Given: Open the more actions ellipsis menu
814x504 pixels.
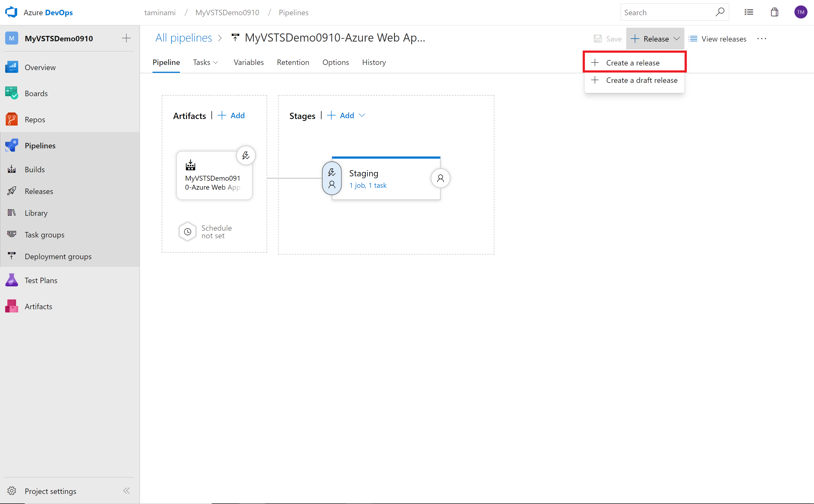Looking at the screenshot, I should point(762,39).
